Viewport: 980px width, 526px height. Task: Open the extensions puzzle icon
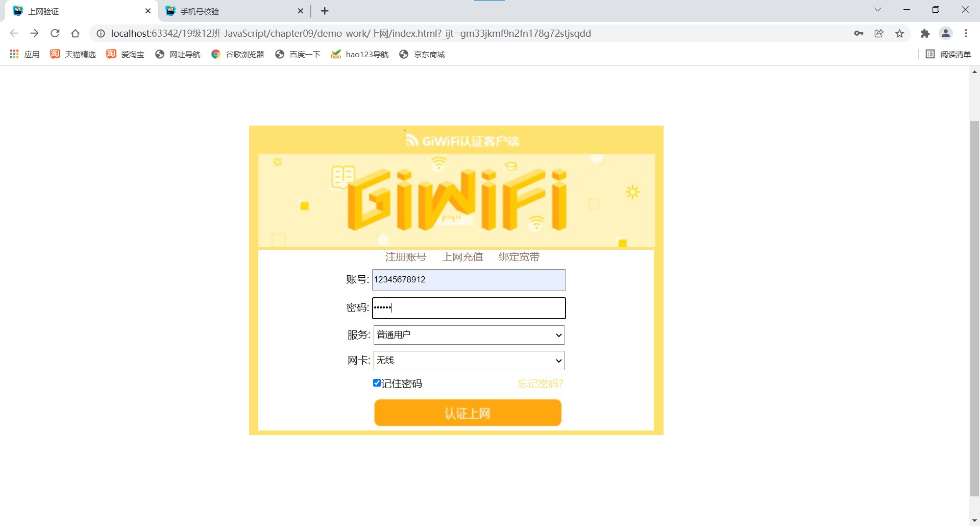pyautogui.click(x=925, y=33)
